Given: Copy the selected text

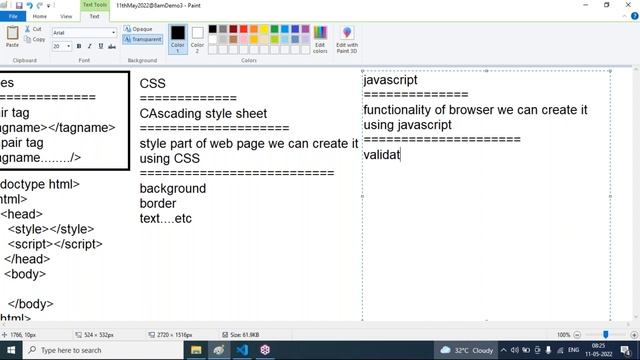Looking at the screenshot, I should tap(35, 40).
